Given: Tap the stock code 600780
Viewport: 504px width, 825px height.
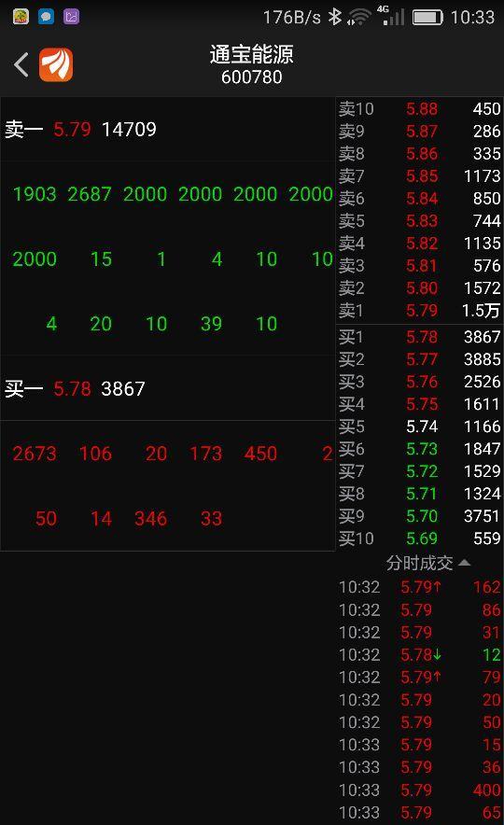Looking at the screenshot, I should coord(251,77).
